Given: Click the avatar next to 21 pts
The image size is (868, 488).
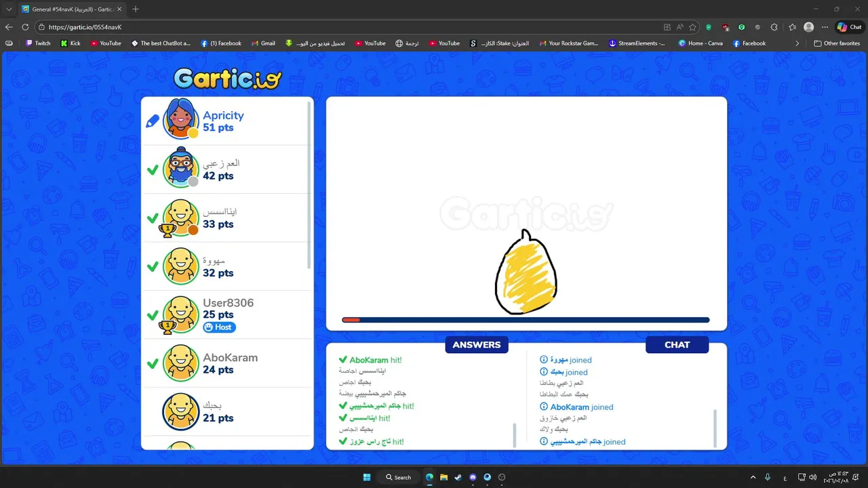Looking at the screenshot, I should pos(181,411).
